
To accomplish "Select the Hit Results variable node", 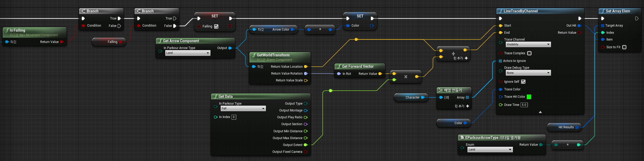I will (x=564, y=127).
